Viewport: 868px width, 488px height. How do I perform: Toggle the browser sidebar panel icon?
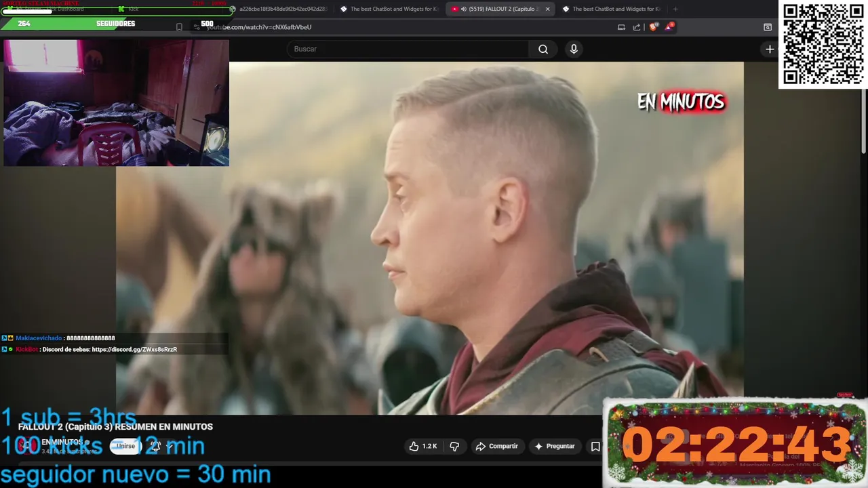[768, 27]
